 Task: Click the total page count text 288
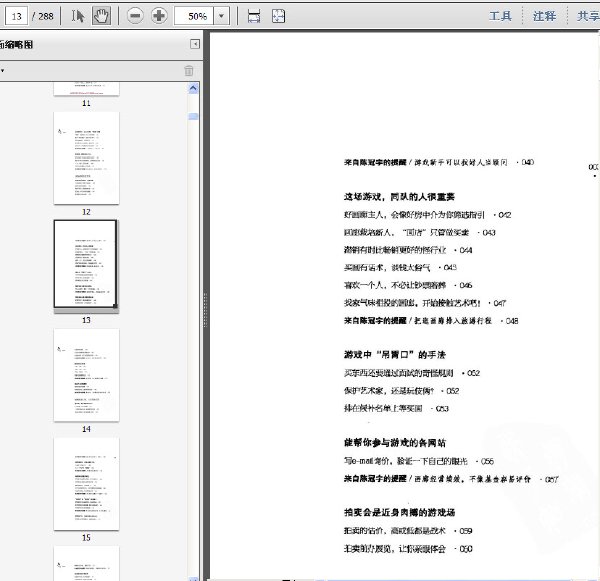[46, 16]
